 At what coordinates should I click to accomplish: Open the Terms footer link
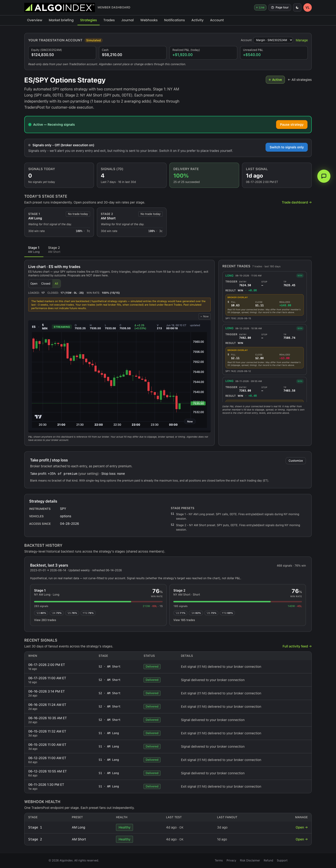[x=219, y=860]
